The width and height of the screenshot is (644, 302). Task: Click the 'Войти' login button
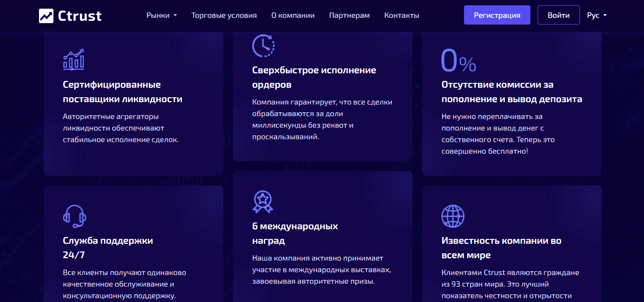[x=558, y=14]
